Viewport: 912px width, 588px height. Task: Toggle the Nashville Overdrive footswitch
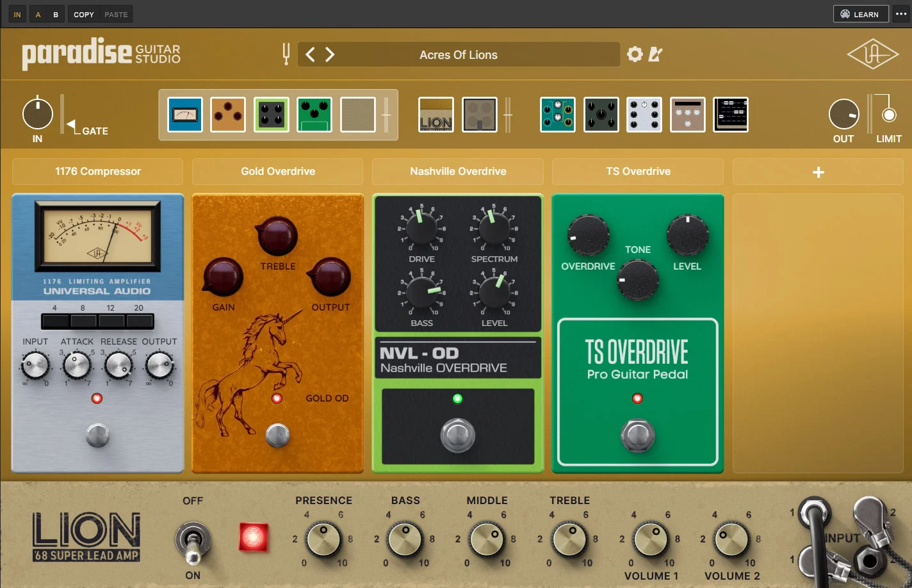457,436
